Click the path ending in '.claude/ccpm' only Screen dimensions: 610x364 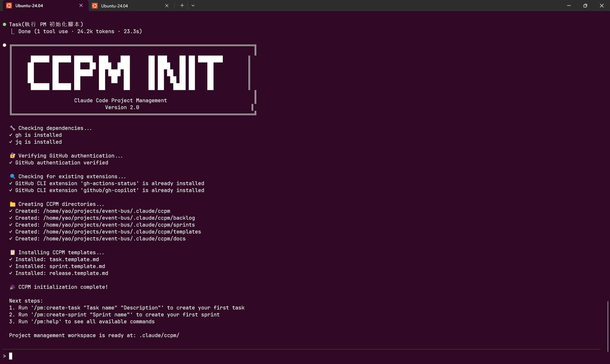(107, 211)
